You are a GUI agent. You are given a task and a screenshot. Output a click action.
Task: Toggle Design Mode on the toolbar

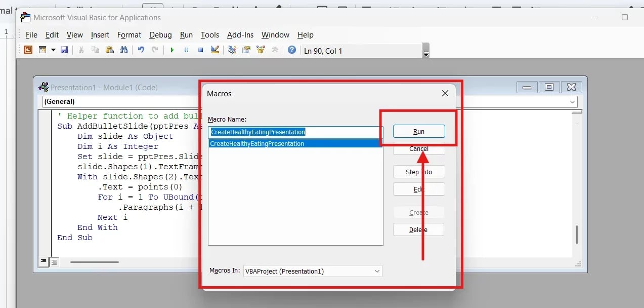click(214, 50)
